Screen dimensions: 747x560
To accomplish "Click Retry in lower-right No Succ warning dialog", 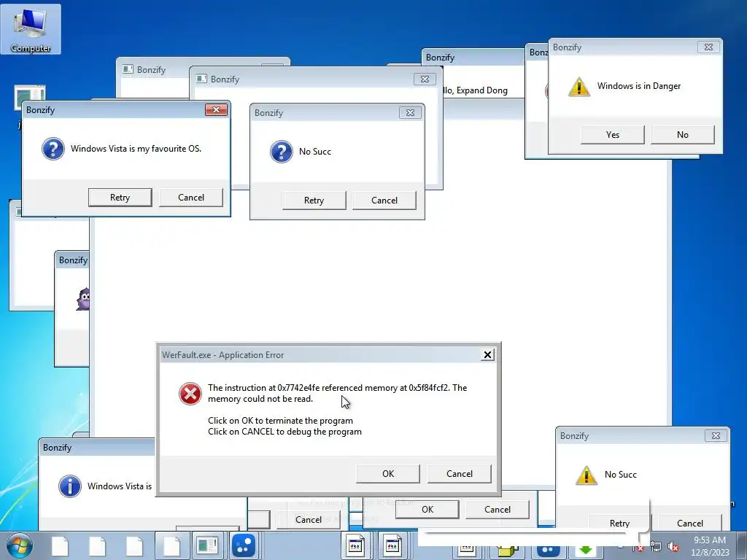I will (x=620, y=523).
